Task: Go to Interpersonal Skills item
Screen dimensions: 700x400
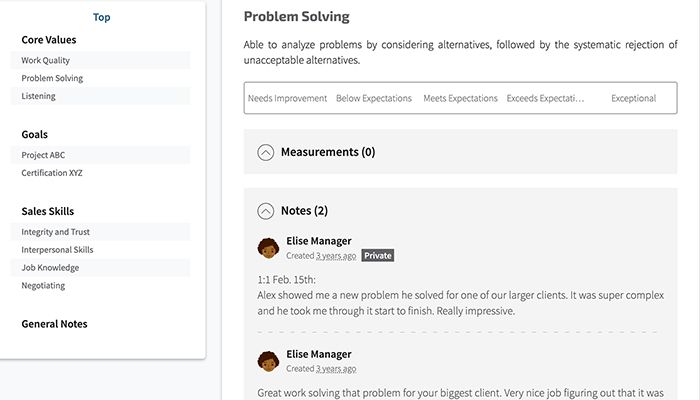Action: click(57, 250)
